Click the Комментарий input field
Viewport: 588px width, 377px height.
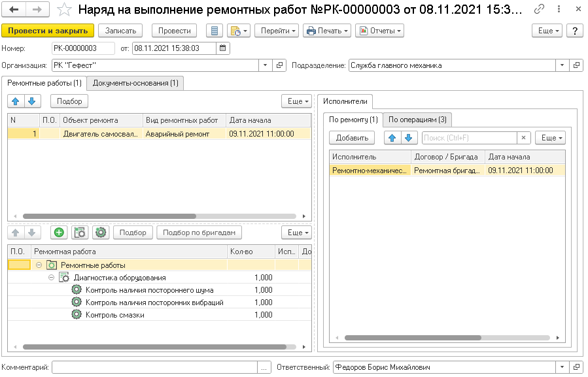click(154, 367)
